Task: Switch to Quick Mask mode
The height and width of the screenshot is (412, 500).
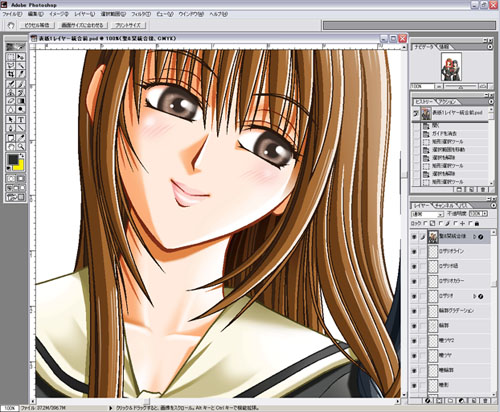Action: coord(21,179)
